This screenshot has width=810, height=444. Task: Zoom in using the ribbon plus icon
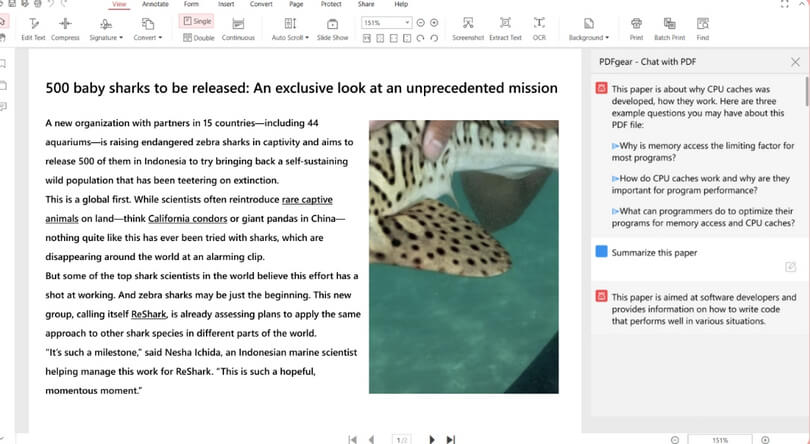[434, 23]
